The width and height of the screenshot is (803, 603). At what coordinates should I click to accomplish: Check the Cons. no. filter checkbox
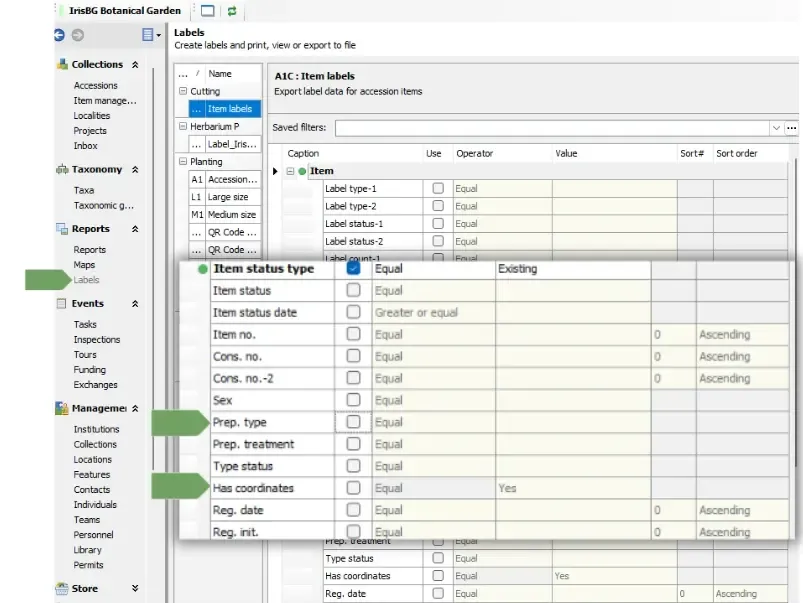click(353, 356)
